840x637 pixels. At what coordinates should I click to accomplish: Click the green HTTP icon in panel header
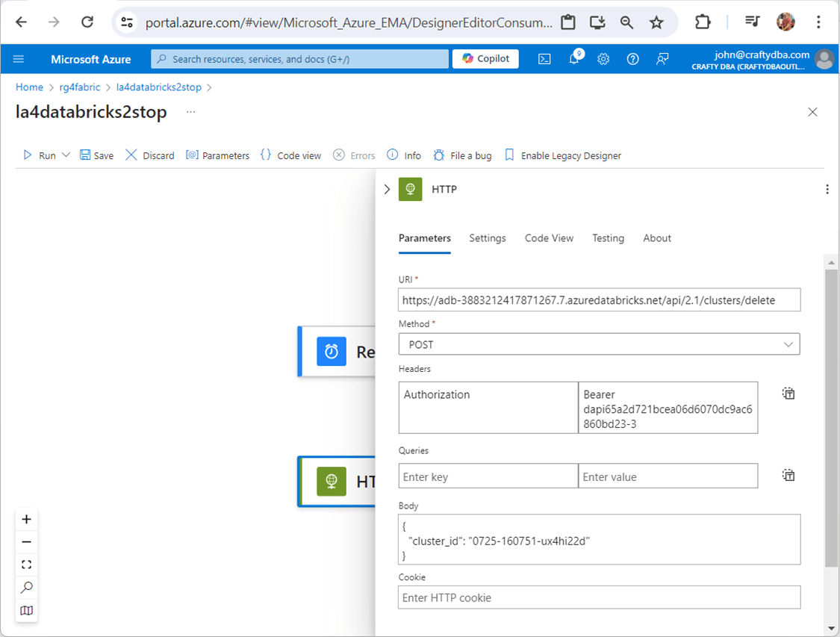point(411,189)
